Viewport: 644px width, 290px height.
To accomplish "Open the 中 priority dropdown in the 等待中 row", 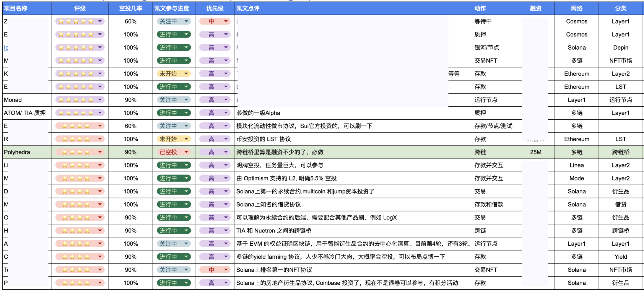I will (x=215, y=21).
